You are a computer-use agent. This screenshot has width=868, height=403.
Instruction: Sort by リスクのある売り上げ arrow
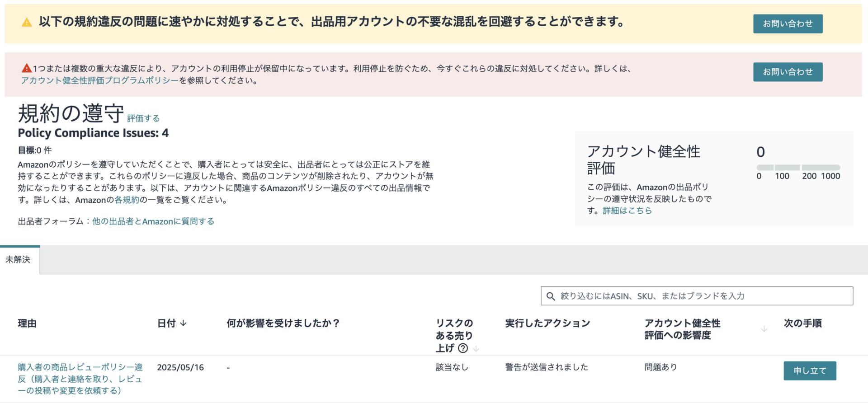click(476, 348)
